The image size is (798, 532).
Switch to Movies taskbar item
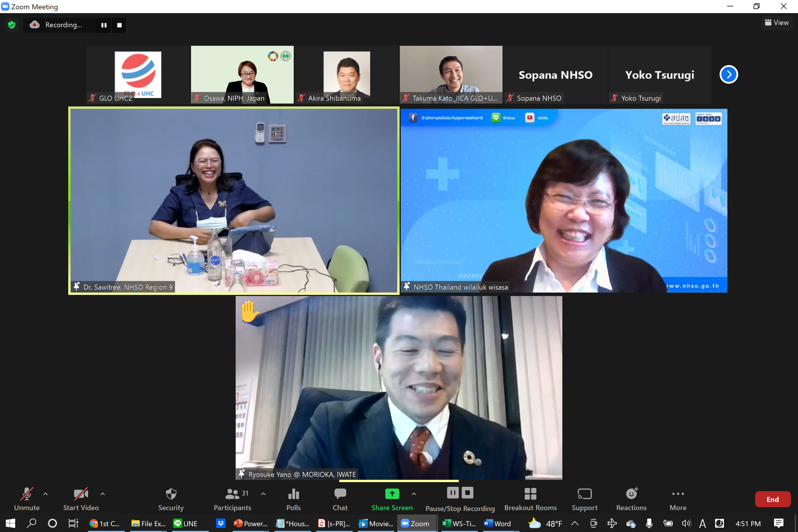pos(376,524)
